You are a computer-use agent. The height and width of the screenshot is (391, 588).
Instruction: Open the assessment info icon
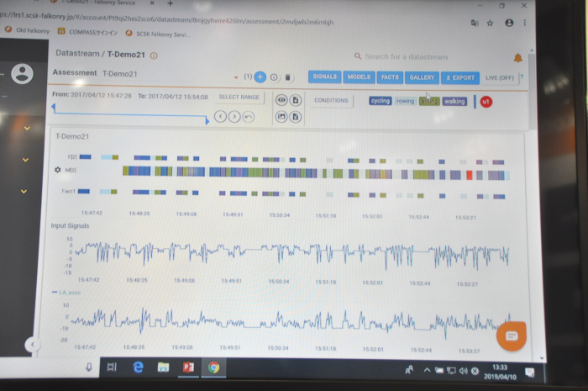[274, 77]
